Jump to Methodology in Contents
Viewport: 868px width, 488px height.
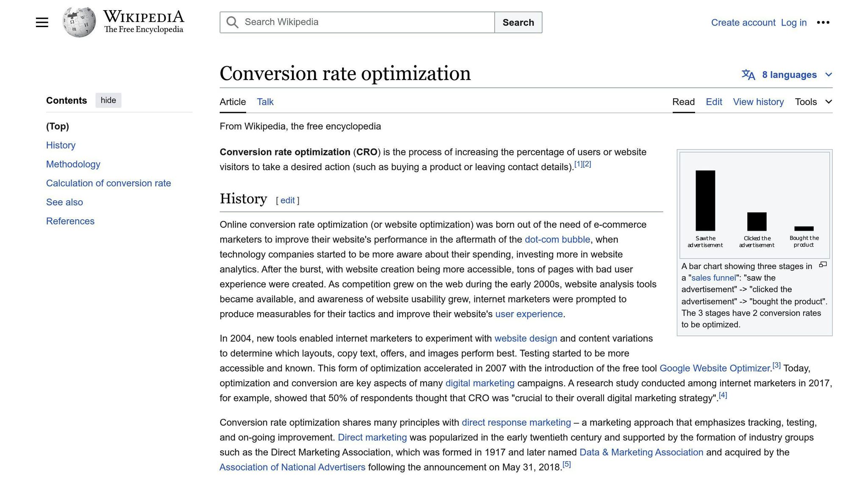coord(73,164)
